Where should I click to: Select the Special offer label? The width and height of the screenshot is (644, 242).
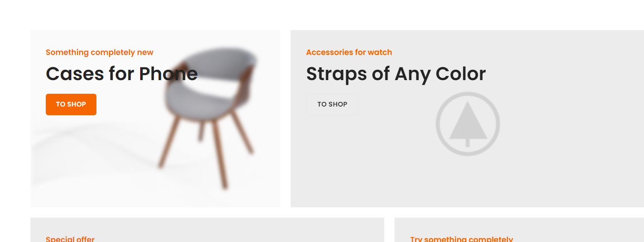click(x=70, y=239)
